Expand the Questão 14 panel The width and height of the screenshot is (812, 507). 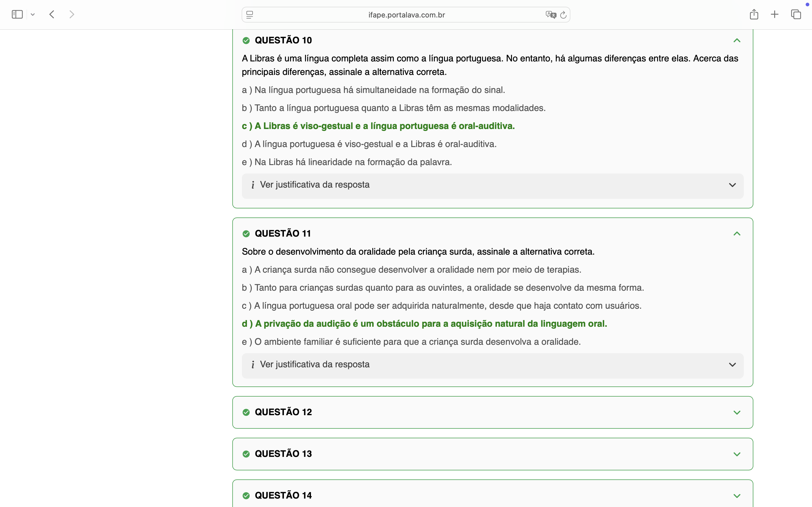point(737,496)
